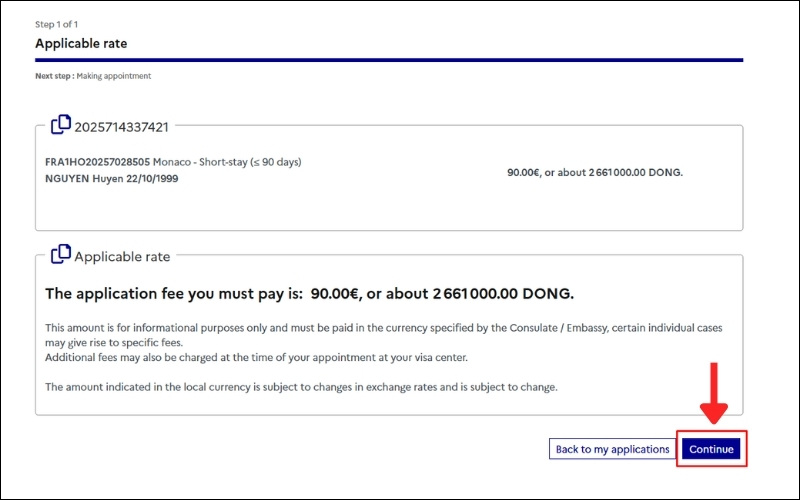Click the copy icon beside Applicable rate legend
Viewport: 800px width, 500px height.
coord(61,254)
